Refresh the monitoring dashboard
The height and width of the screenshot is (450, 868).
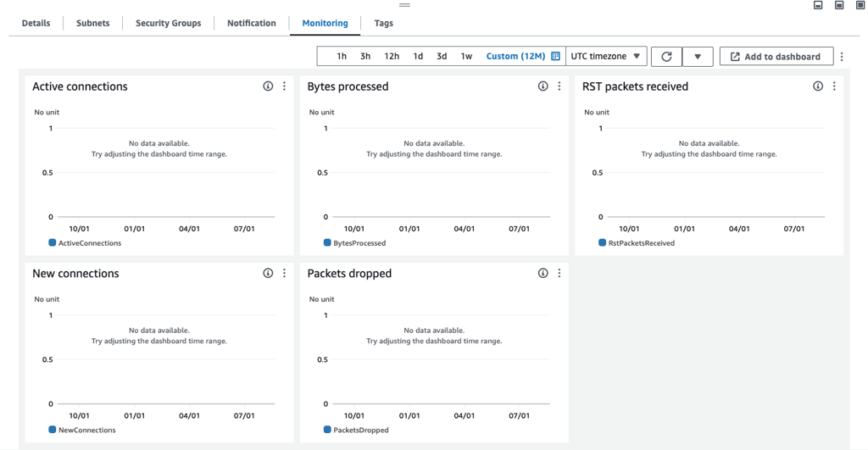(x=666, y=57)
